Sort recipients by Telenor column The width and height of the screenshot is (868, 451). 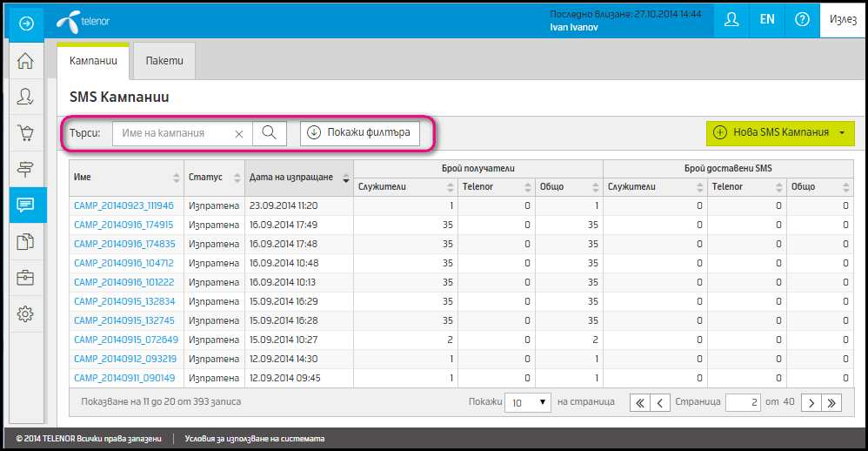tap(497, 186)
